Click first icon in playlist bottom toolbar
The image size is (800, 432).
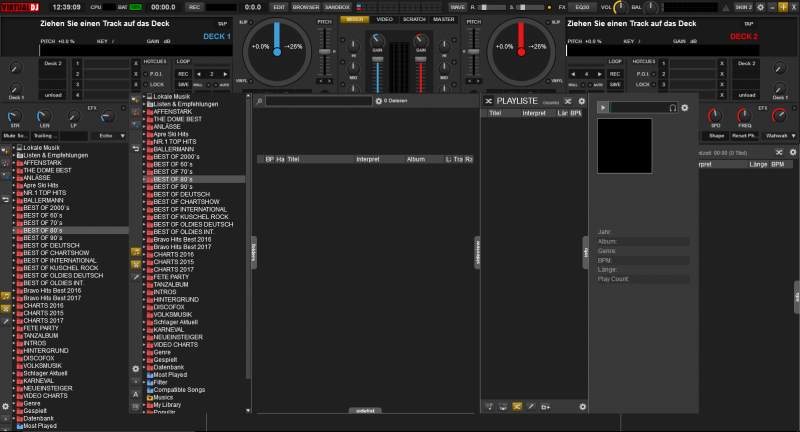coord(489,406)
